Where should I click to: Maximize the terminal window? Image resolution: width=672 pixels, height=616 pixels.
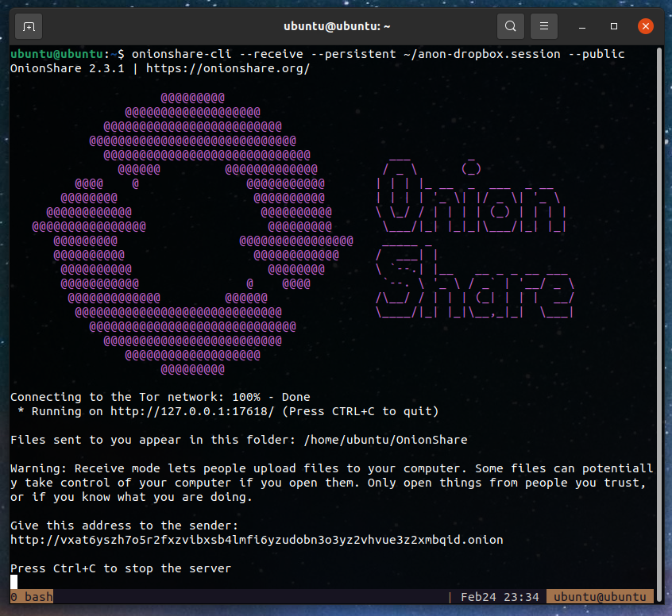614,26
